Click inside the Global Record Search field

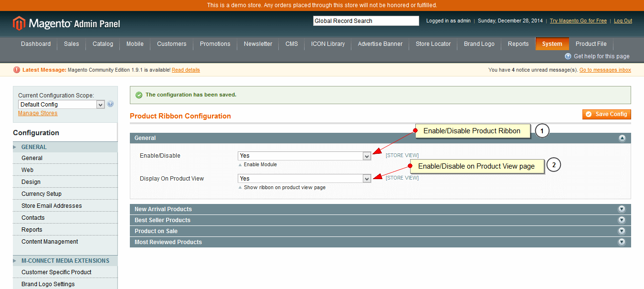(x=366, y=21)
